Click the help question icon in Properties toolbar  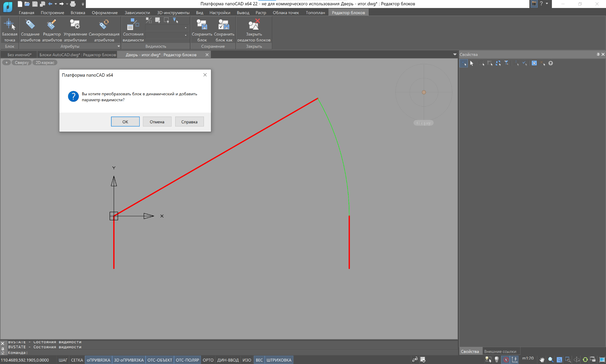550,63
